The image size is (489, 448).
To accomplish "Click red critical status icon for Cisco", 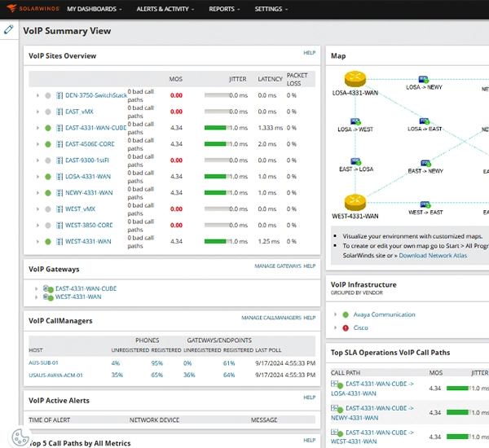I will click(x=346, y=327).
